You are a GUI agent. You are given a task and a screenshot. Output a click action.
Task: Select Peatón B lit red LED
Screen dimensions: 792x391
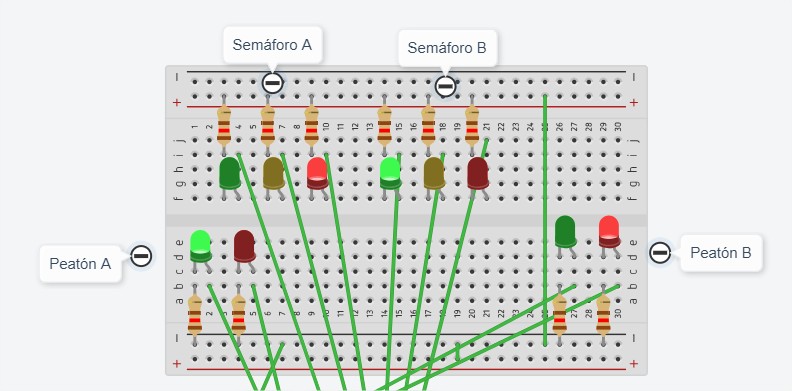tap(609, 232)
